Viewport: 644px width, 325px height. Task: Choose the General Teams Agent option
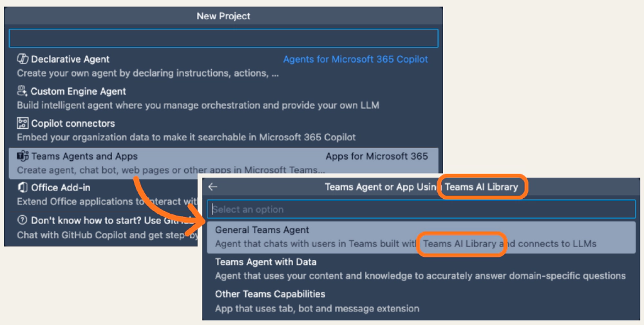[x=262, y=230]
